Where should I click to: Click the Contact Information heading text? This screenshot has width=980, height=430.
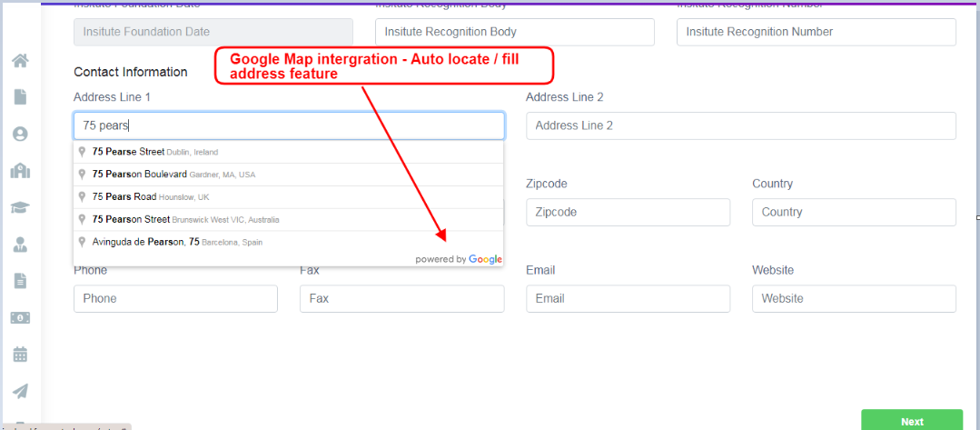[131, 72]
